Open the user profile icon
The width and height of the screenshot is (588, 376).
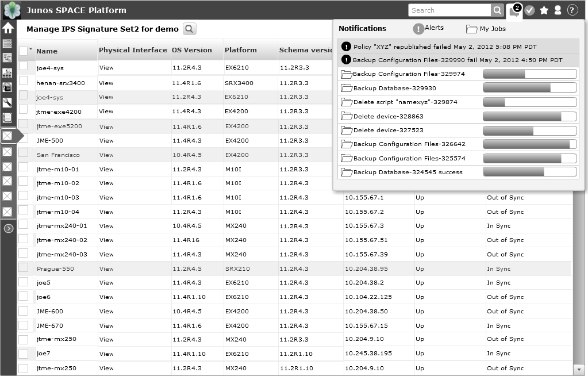click(x=558, y=10)
